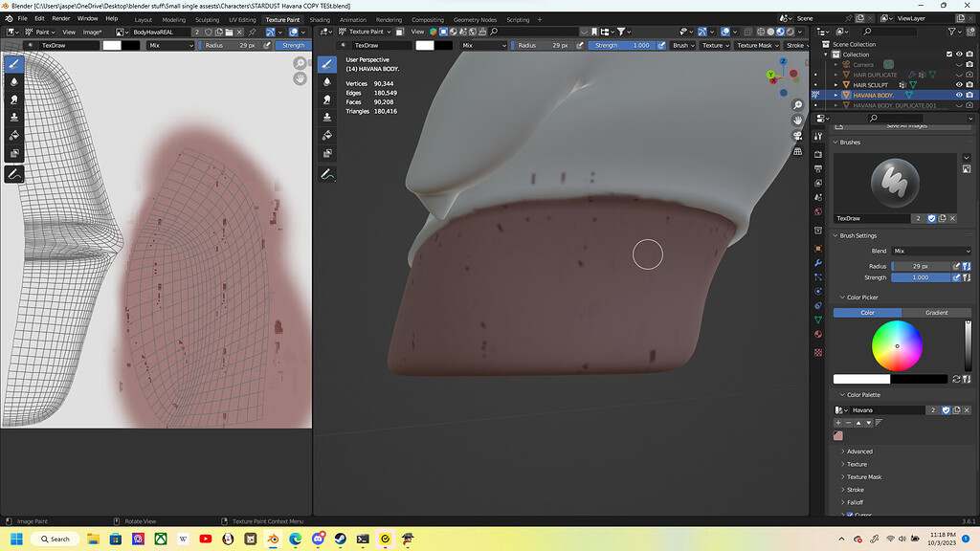The image size is (980, 551).
Task: Open Modifier Properties with the wrench icon
Action: (819, 261)
